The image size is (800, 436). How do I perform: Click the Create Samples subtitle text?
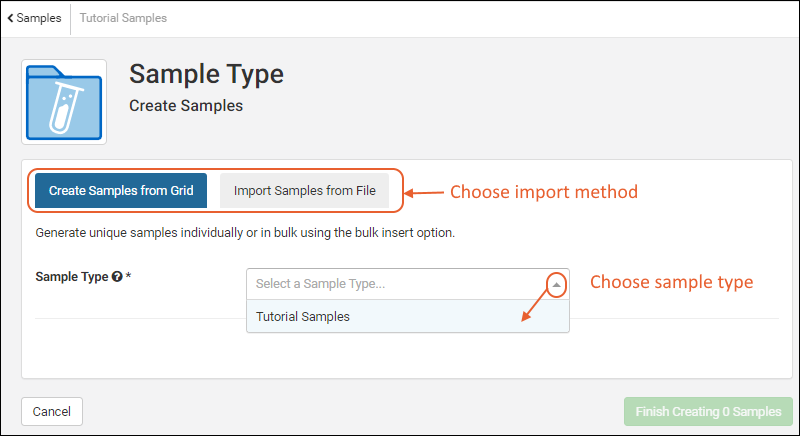186,105
